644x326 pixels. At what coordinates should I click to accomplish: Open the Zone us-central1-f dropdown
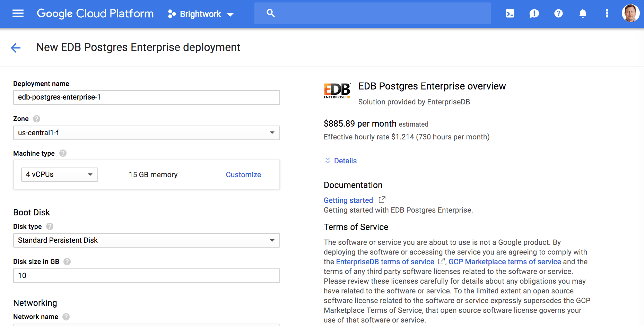coord(147,133)
